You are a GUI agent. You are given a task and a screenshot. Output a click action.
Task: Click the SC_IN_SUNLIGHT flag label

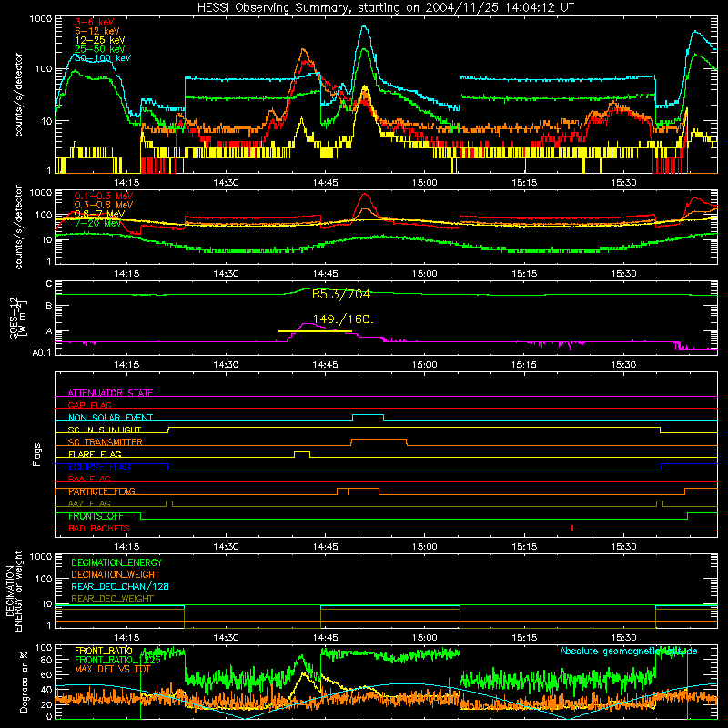[105, 430]
